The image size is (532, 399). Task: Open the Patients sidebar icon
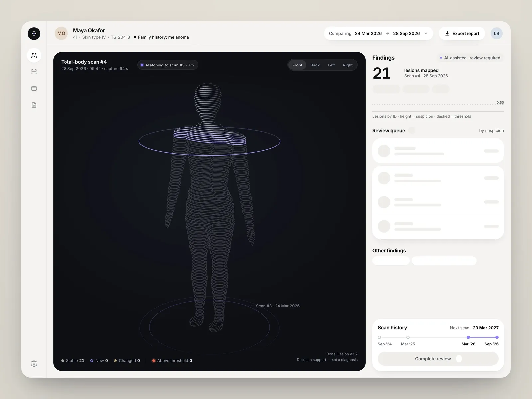[34, 55]
